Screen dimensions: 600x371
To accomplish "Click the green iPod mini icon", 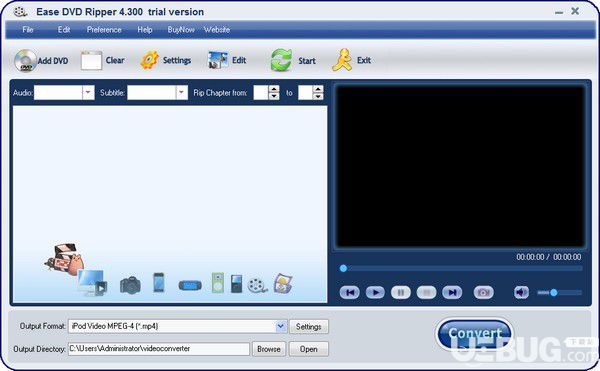I will [x=218, y=283].
